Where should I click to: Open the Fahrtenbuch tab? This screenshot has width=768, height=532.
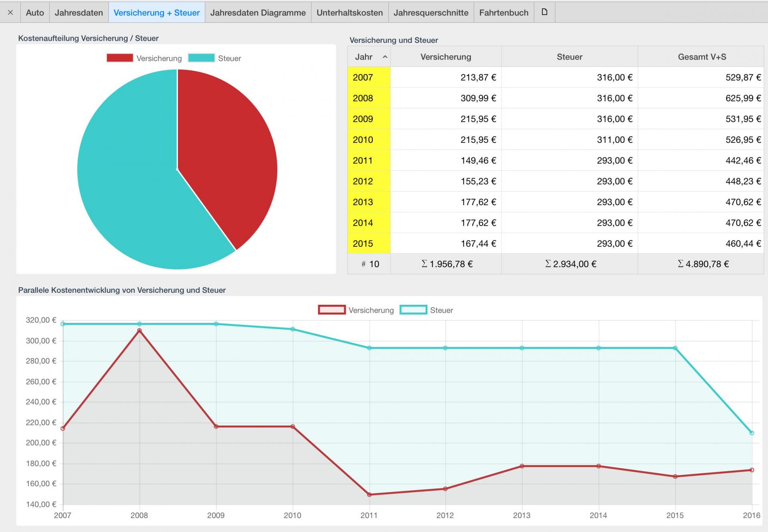504,12
